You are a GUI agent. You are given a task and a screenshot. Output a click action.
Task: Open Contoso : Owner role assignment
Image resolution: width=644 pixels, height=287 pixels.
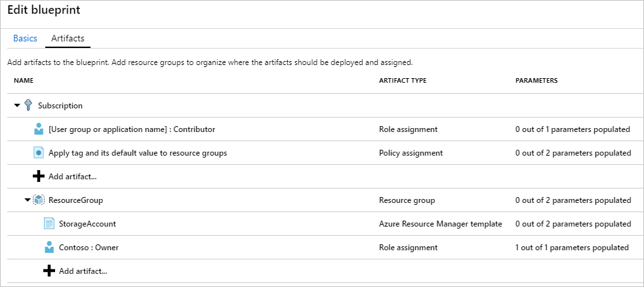(x=89, y=248)
